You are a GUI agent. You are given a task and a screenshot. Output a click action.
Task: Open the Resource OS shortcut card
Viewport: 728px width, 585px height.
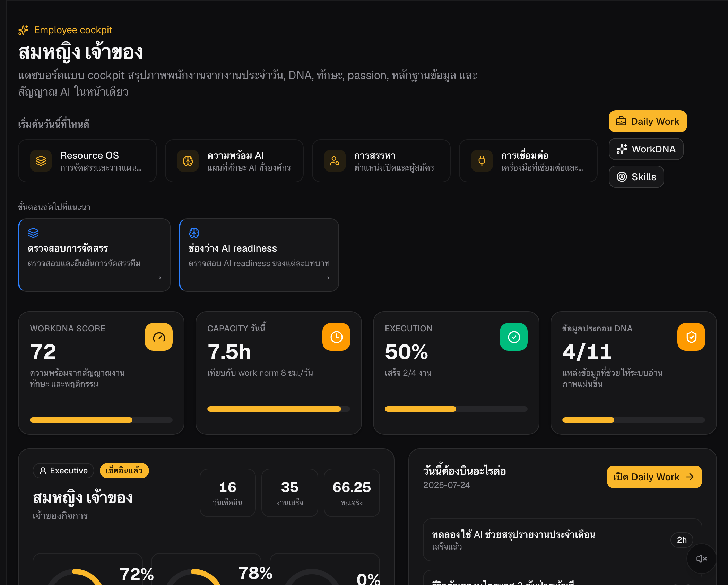87,161
